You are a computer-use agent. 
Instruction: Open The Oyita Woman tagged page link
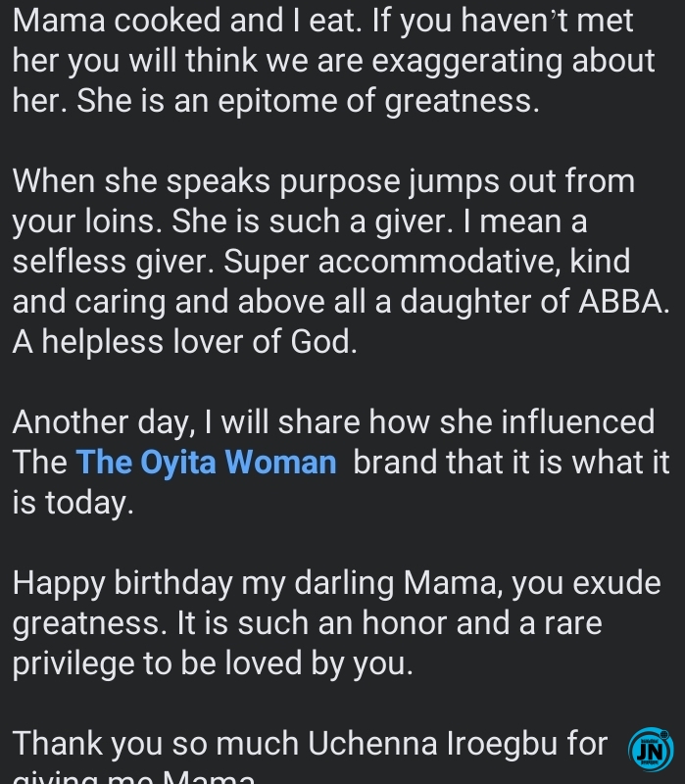206,463
